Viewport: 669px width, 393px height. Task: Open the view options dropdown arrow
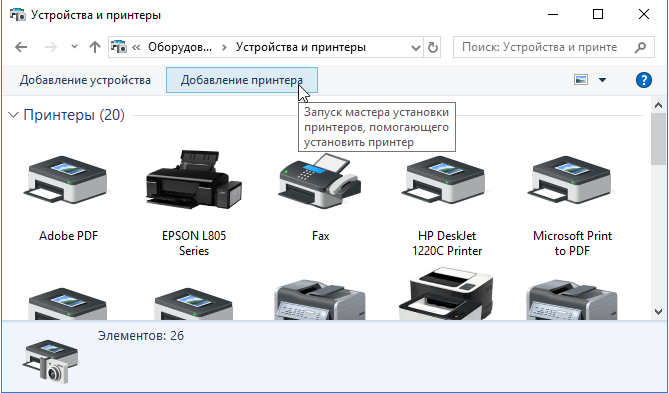pyautogui.click(x=602, y=80)
